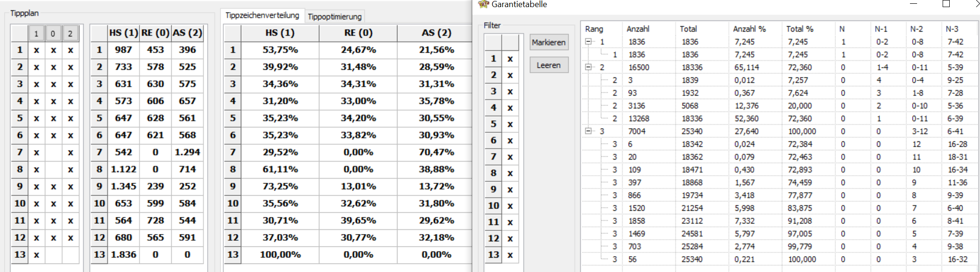The height and width of the screenshot is (272, 980).
Task: Minimize the Garantietabelle window
Action: [x=914, y=4]
